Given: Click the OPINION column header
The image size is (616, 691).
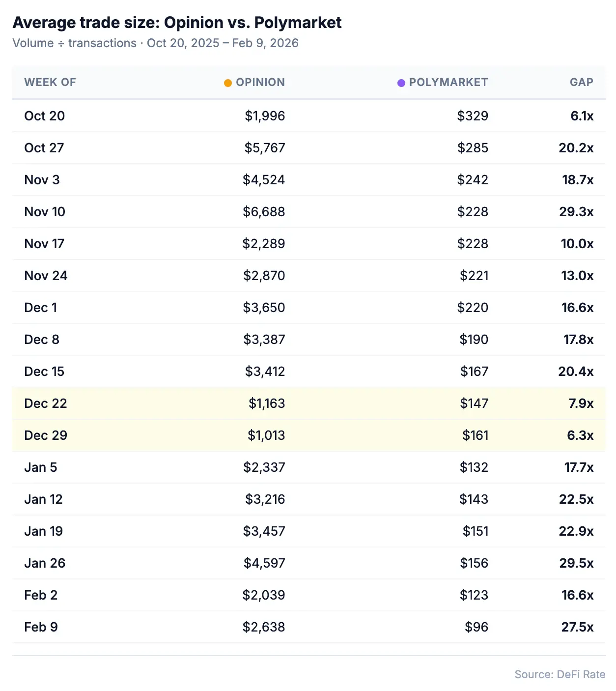Looking at the screenshot, I should [x=260, y=83].
